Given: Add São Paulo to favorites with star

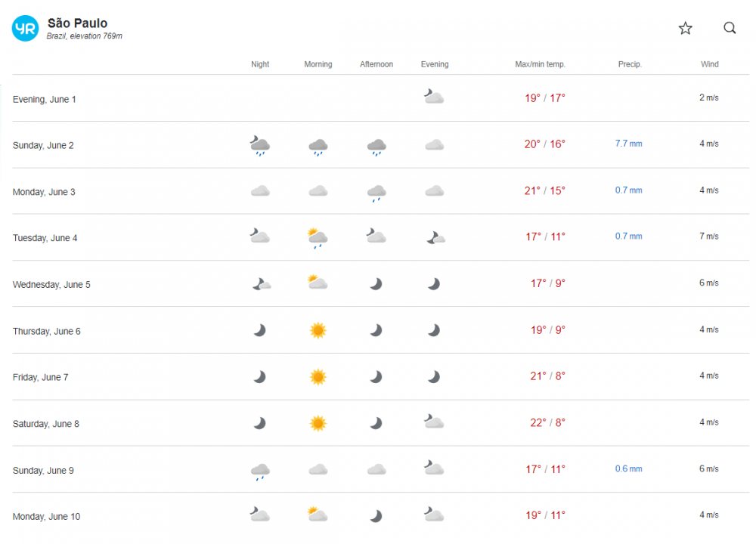Looking at the screenshot, I should (x=685, y=29).
